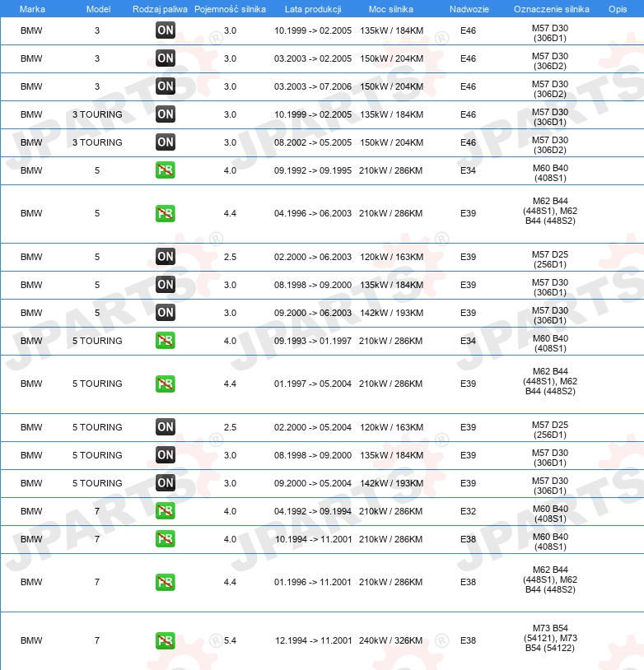Click the ON fuel icon in the 03.2003 -> 02.2005 row
The width and height of the screenshot is (644, 670).
pos(165,58)
